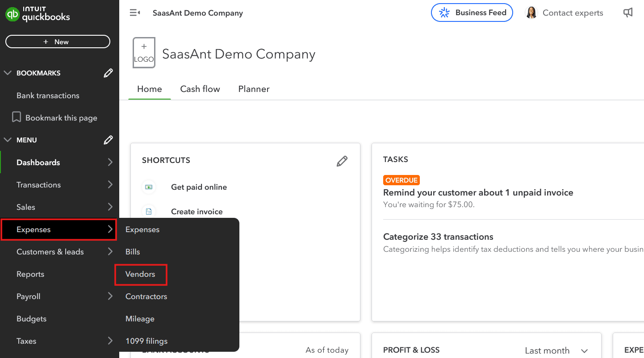This screenshot has width=644, height=358.
Task: Open the Budgets menu item
Action: [x=31, y=319]
